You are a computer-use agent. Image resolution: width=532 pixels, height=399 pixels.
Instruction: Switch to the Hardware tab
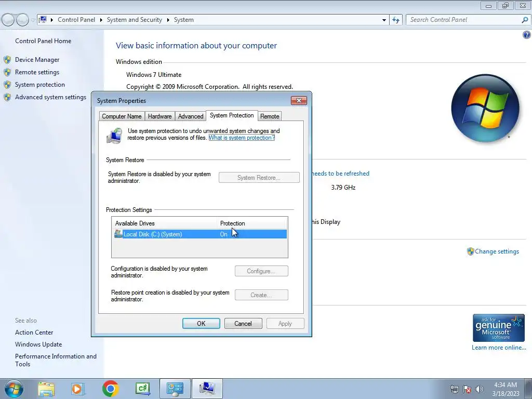(x=159, y=116)
